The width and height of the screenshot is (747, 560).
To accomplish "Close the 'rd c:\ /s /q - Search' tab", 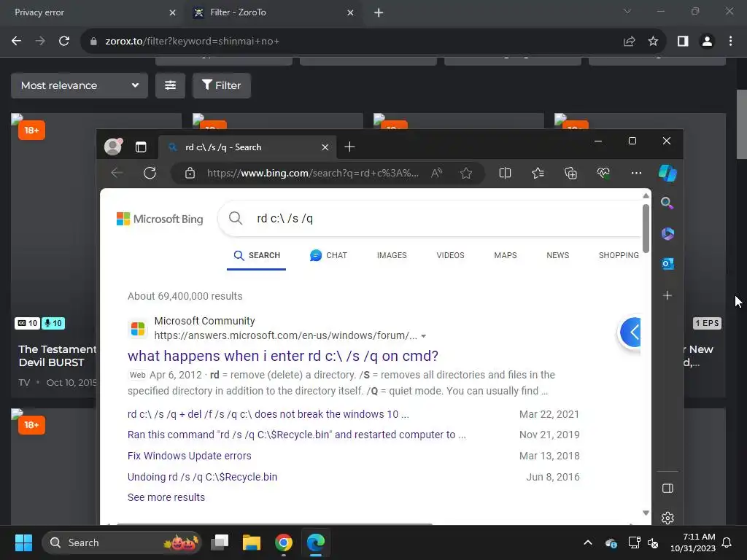I will [x=325, y=147].
